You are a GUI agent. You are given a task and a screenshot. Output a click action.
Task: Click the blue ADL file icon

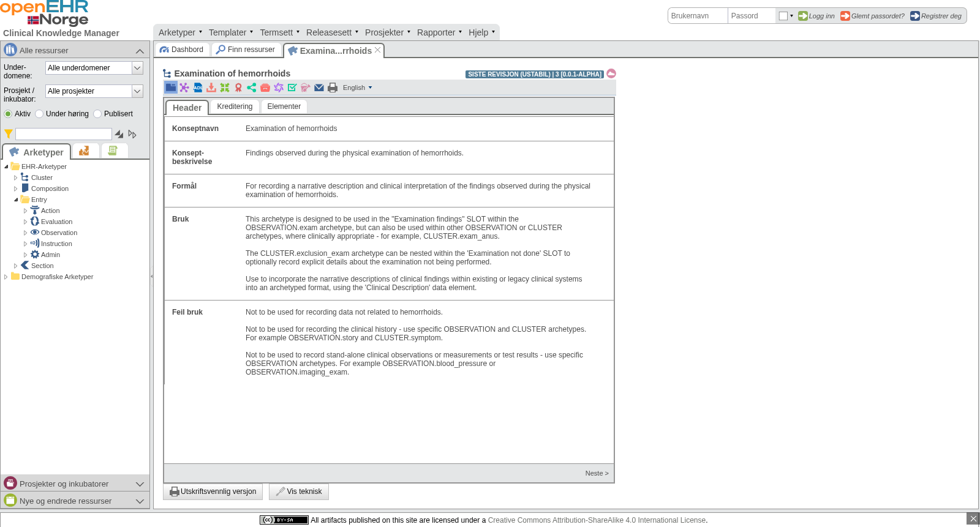pos(198,88)
